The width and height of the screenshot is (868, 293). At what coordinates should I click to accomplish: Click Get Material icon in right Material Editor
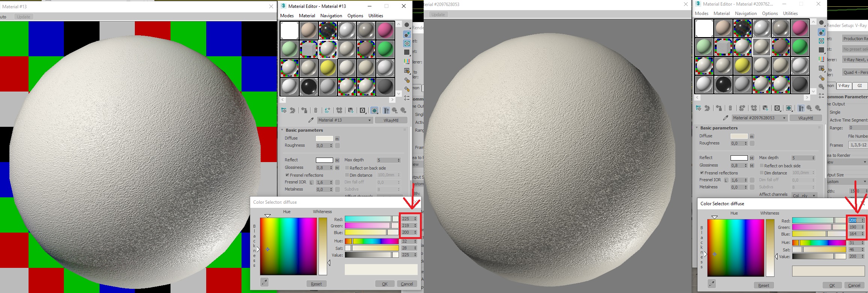(698, 108)
